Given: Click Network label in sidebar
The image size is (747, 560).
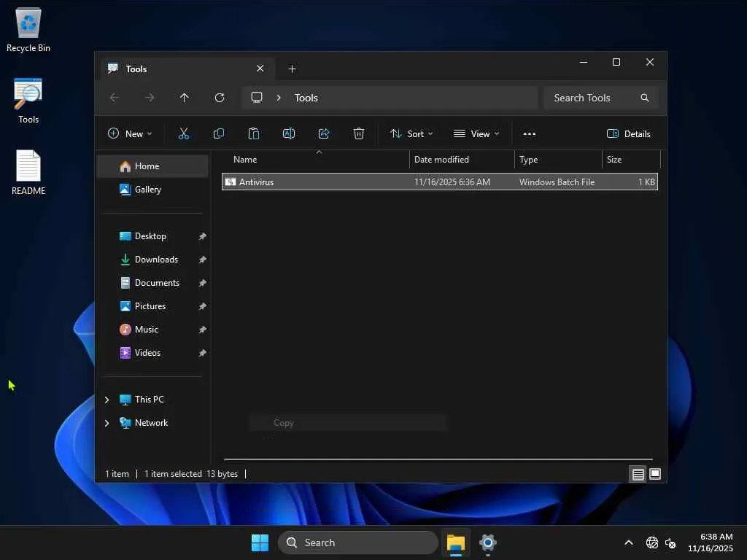Looking at the screenshot, I should coord(151,423).
